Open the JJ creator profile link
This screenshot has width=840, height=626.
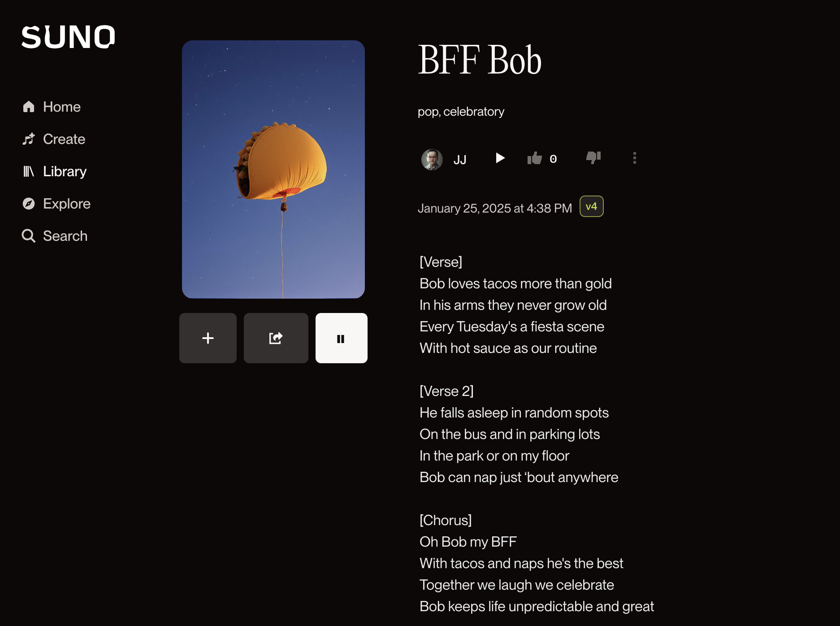tap(460, 160)
